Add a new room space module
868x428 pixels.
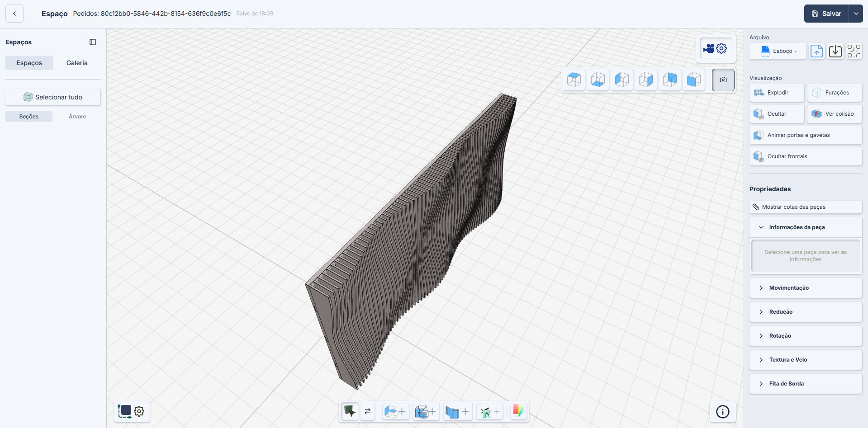(x=395, y=411)
